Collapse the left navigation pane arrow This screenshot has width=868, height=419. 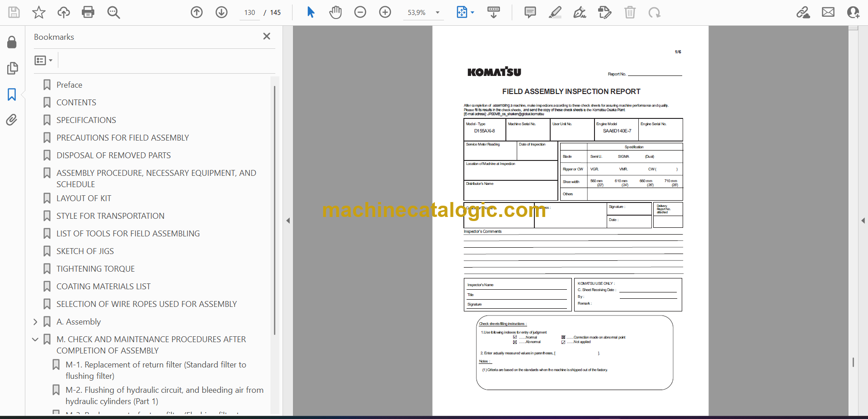288,221
